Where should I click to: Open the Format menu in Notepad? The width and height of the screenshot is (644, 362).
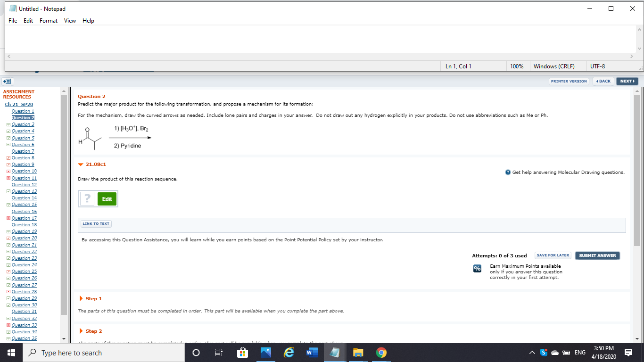[x=48, y=20]
